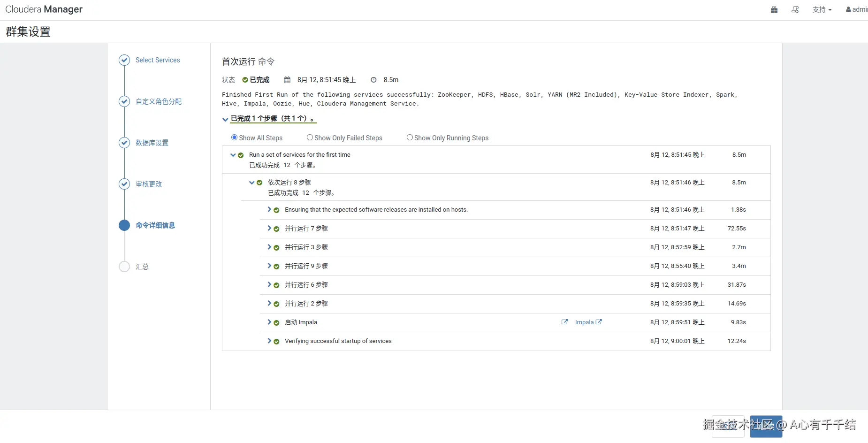The image size is (868, 443).
Task: Click the 9:00:01 晚上 timestamp
Action: [678, 341]
